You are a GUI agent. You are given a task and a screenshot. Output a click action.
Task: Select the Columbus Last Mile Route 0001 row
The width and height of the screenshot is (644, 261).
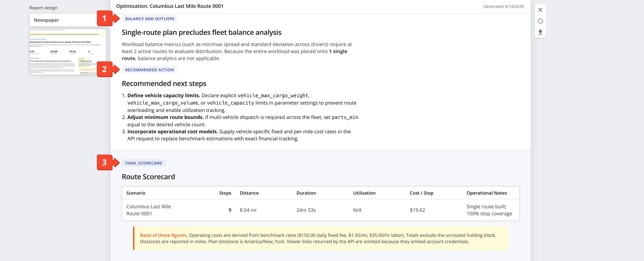[x=320, y=210]
